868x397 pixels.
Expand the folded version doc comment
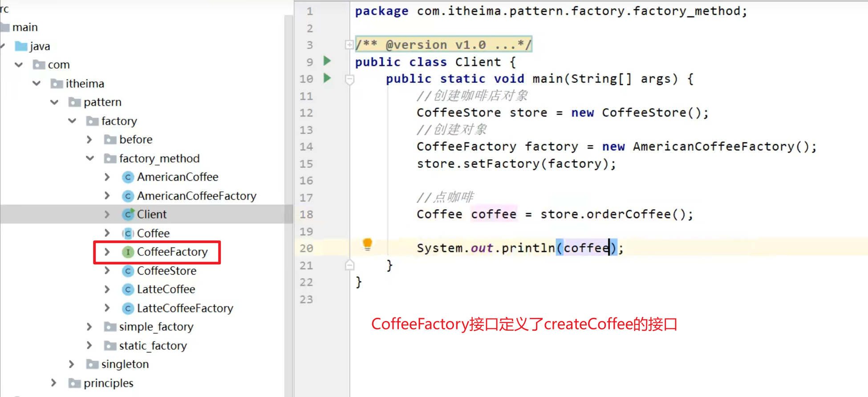pyautogui.click(x=349, y=45)
